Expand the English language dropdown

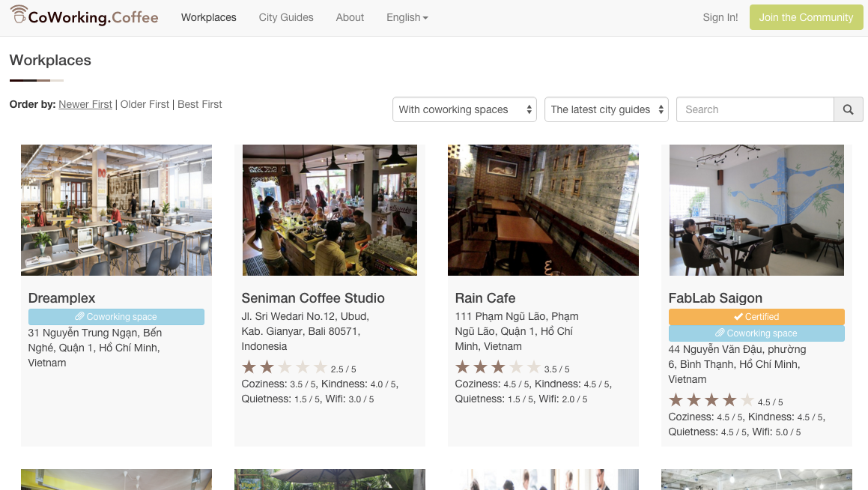tap(407, 18)
